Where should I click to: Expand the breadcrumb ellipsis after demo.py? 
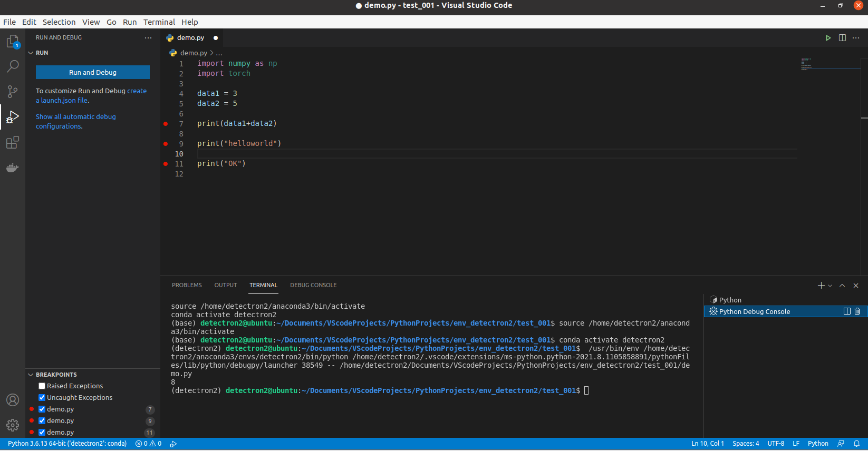[219, 53]
